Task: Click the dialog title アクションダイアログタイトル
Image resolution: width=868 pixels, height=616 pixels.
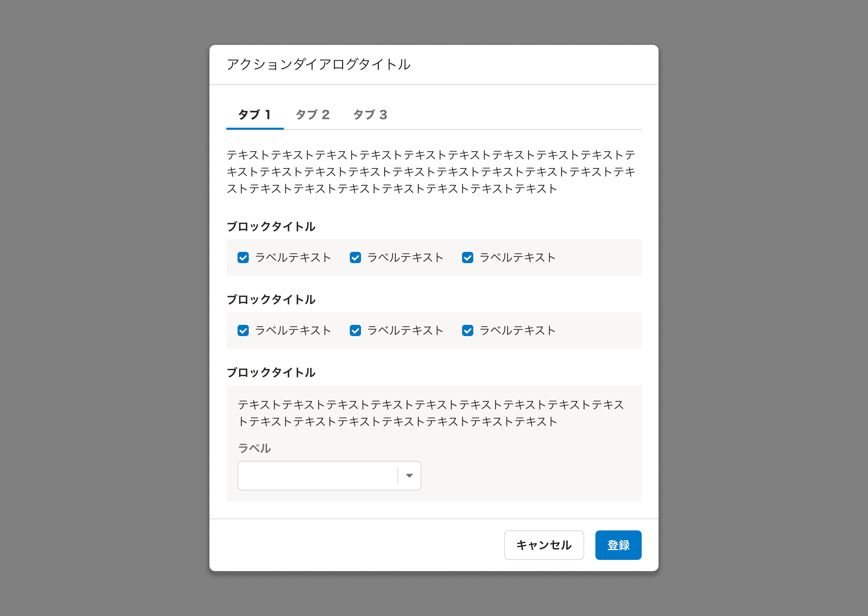Action: [318, 65]
